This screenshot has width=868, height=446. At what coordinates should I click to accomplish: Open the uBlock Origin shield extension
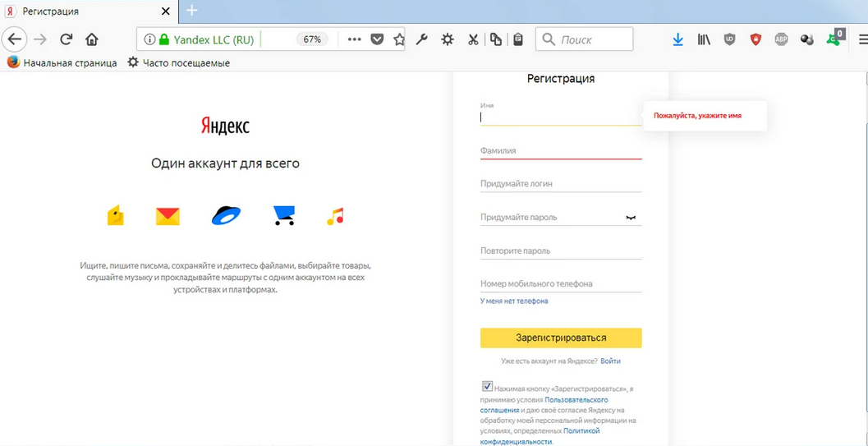tap(729, 39)
